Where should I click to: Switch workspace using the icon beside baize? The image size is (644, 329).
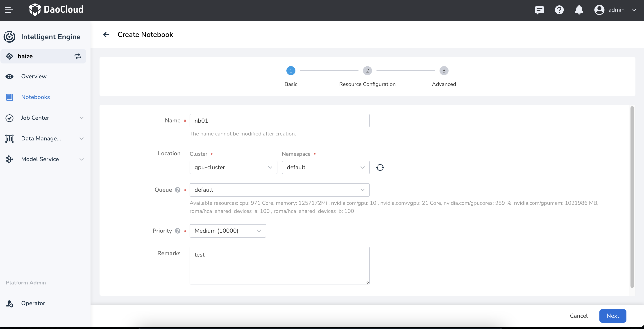coord(77,56)
